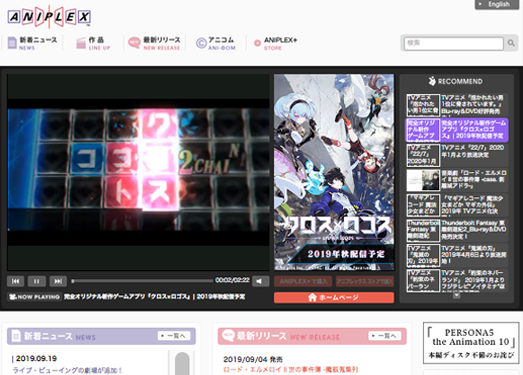Click the ANIPLEX logo

pos(49,17)
